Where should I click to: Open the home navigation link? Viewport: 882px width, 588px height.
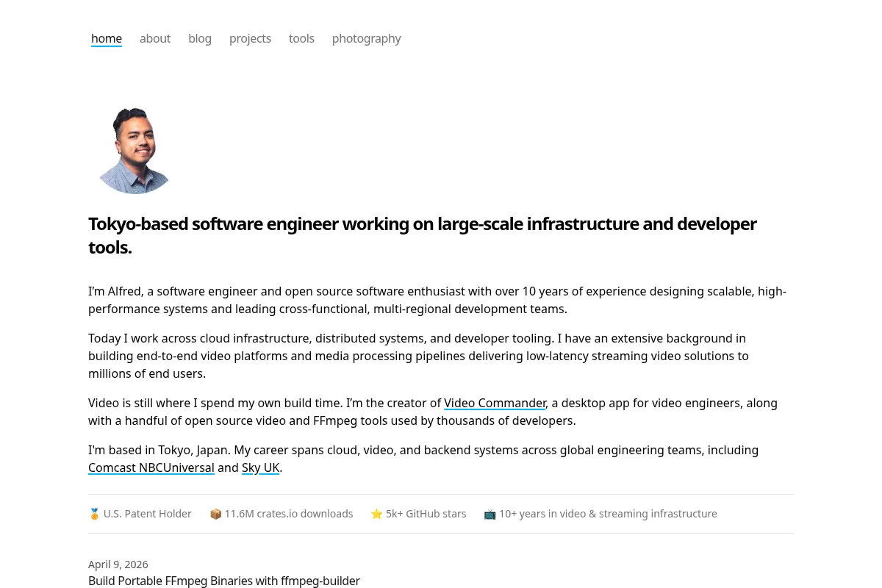tap(107, 38)
